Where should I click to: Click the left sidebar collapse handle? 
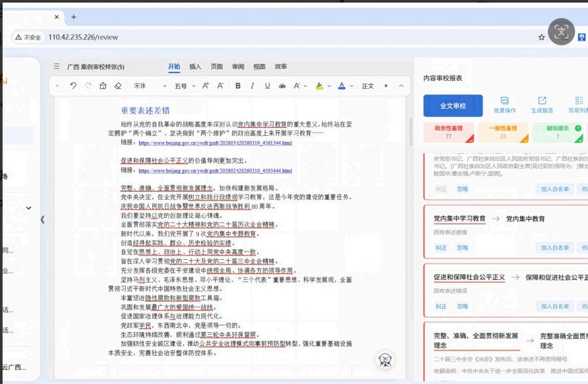click(x=43, y=219)
